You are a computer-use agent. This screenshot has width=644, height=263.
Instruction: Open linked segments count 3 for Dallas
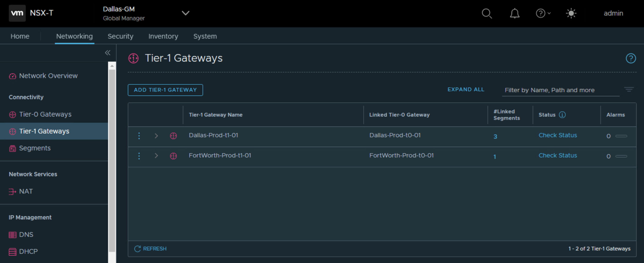point(495,136)
